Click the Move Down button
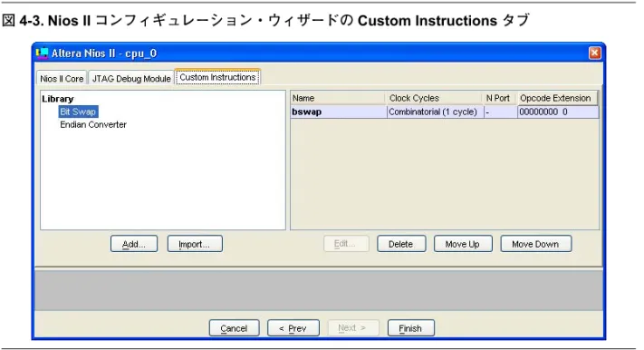644x350 pixels. [535, 244]
